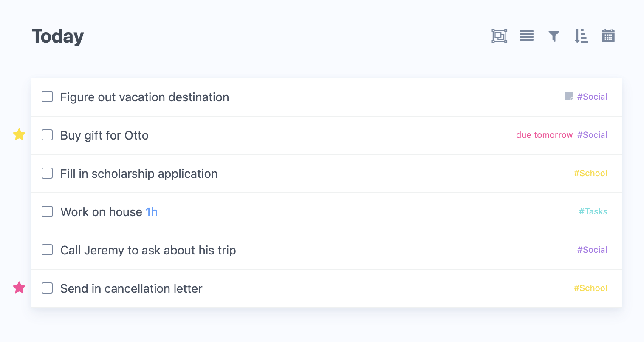644x342 pixels.
Task: Check off Figure out vacation destination
Action: point(47,97)
